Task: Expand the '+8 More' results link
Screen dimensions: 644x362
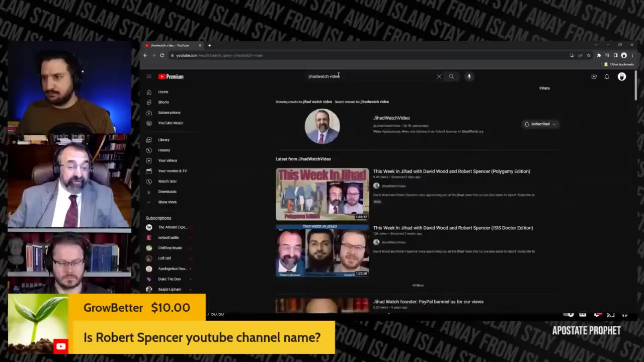Action: pos(418,285)
